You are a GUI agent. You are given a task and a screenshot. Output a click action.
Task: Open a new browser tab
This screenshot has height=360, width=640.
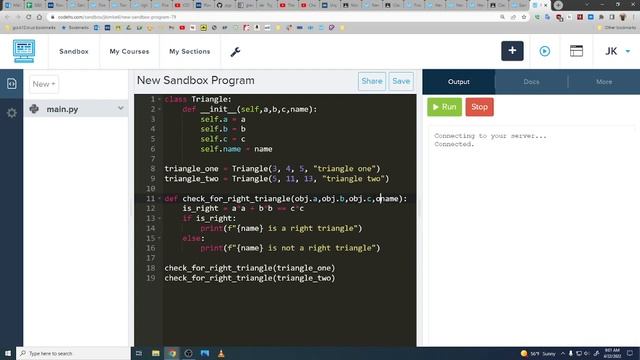pos(558,5)
